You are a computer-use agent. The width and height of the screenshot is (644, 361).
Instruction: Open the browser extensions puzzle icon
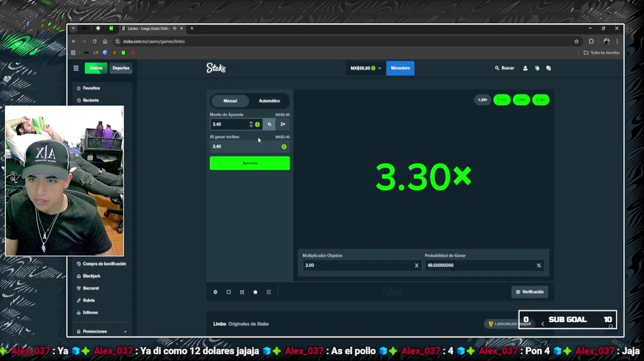(591, 42)
